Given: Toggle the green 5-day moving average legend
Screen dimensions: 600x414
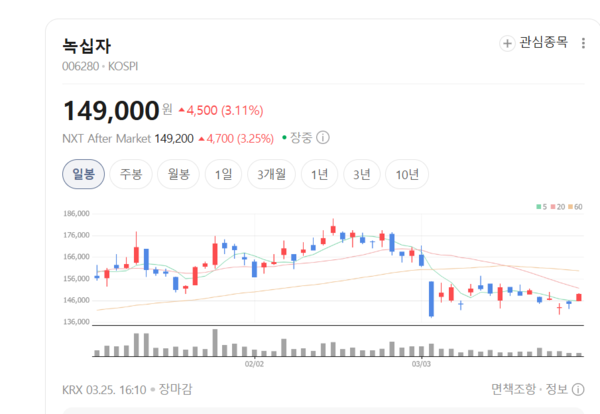Looking at the screenshot, I should [541, 206].
